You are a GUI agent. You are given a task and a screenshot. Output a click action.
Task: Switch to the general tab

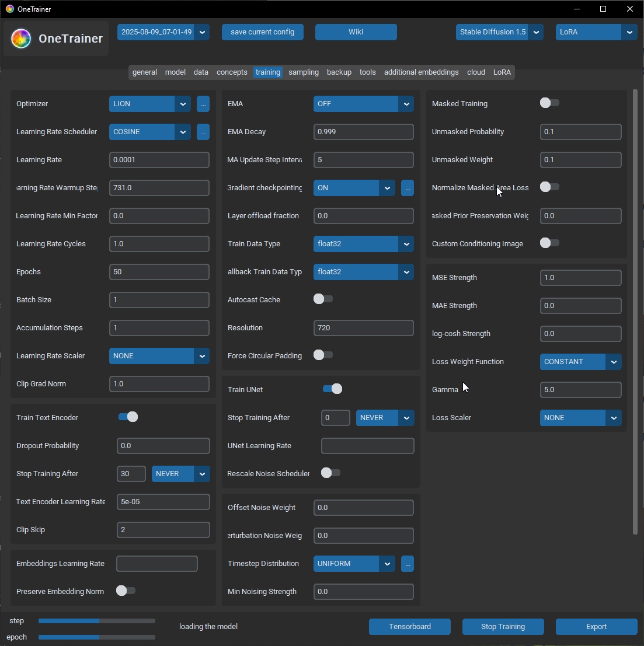click(x=145, y=72)
